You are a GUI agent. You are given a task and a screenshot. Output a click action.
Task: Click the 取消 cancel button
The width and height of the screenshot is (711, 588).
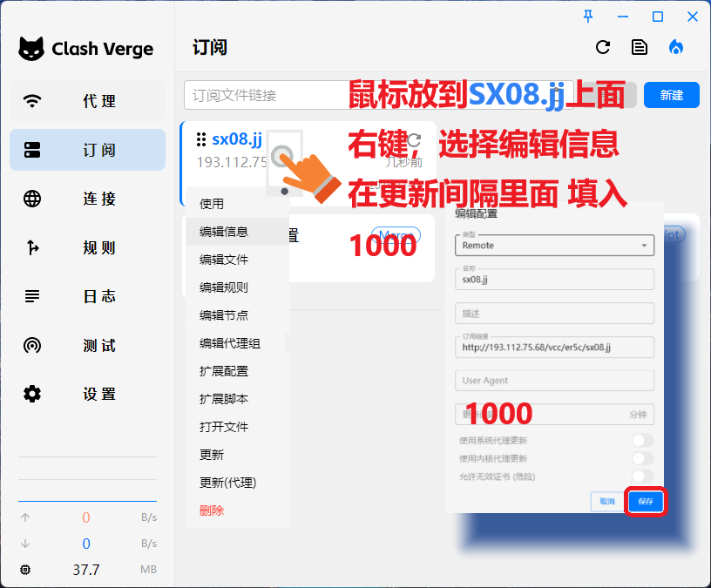point(606,502)
